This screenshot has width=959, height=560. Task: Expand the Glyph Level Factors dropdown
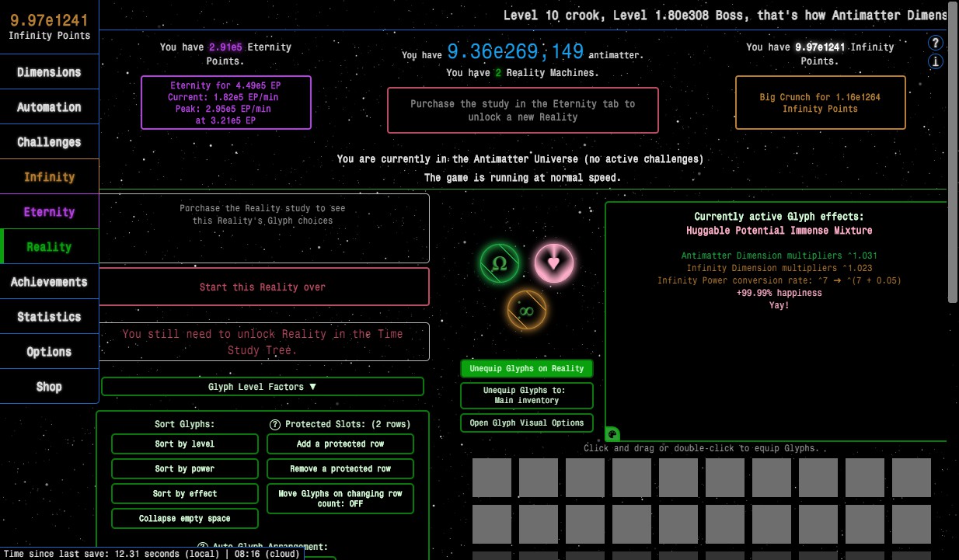click(x=263, y=387)
